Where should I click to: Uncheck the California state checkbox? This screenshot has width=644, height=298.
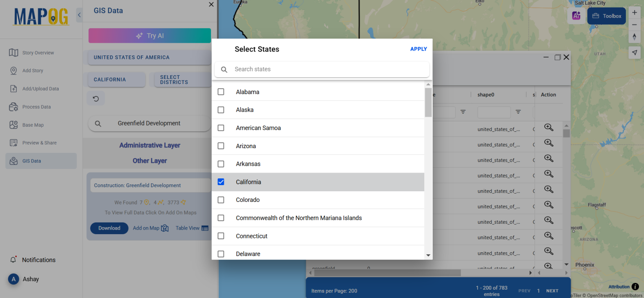point(221,182)
